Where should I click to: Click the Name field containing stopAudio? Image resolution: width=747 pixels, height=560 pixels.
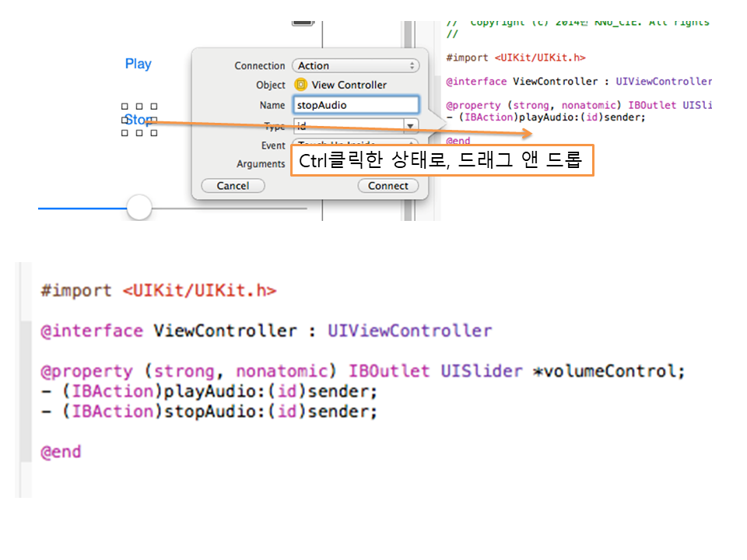click(x=356, y=105)
